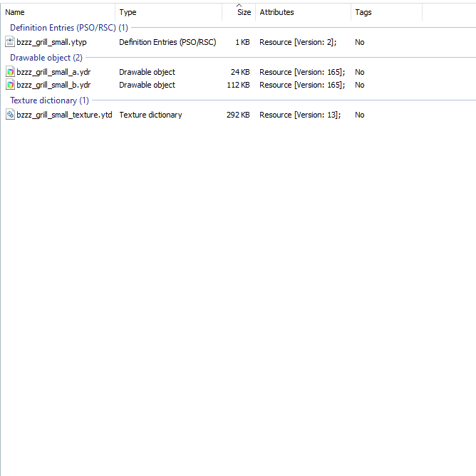Image resolution: width=476 pixels, height=476 pixels.
Task: Click the Texture dictionary type cell of the .ytd row
Action: tap(150, 115)
